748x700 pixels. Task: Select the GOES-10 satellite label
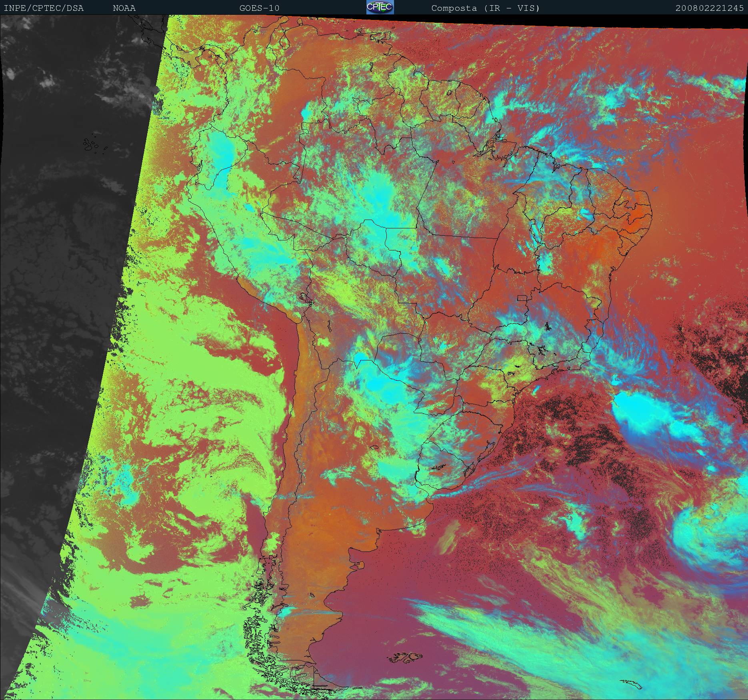pyautogui.click(x=259, y=8)
